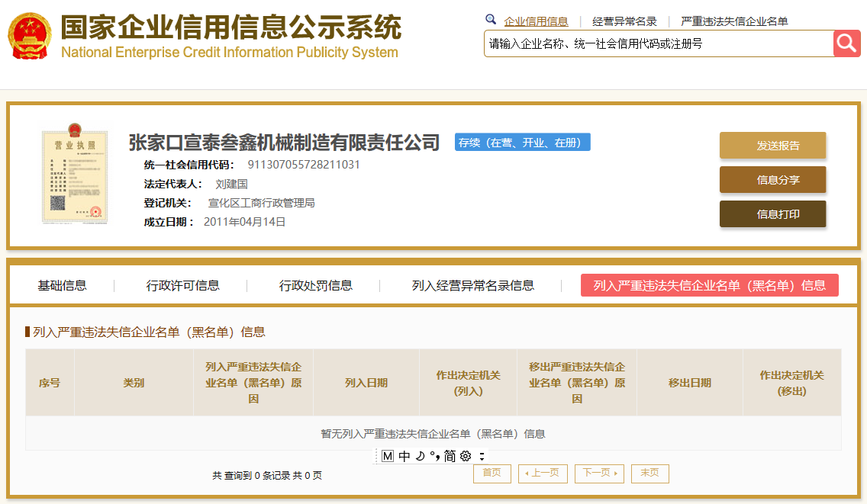Open the IME settings gear icon

pos(466,456)
